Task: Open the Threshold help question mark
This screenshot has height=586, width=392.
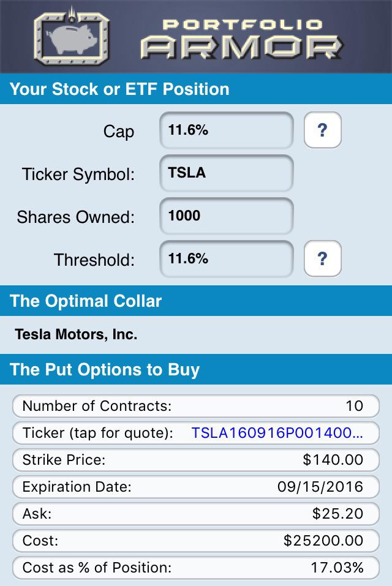Action: (323, 258)
